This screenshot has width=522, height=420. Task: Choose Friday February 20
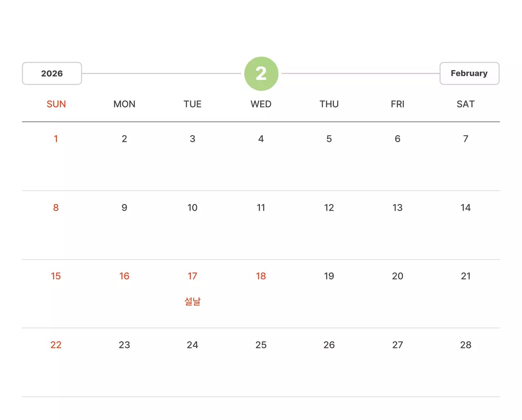pyautogui.click(x=397, y=276)
